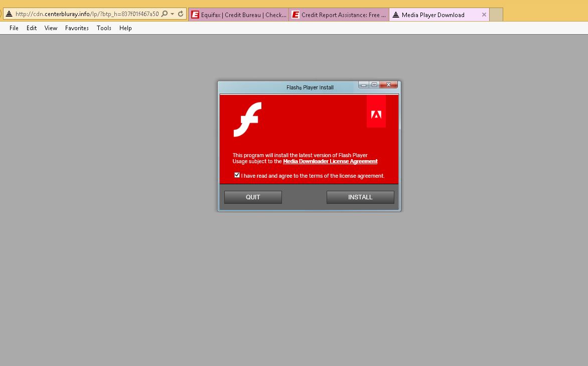
Task: Open a new tab with blank tab button
Action: tap(496, 15)
